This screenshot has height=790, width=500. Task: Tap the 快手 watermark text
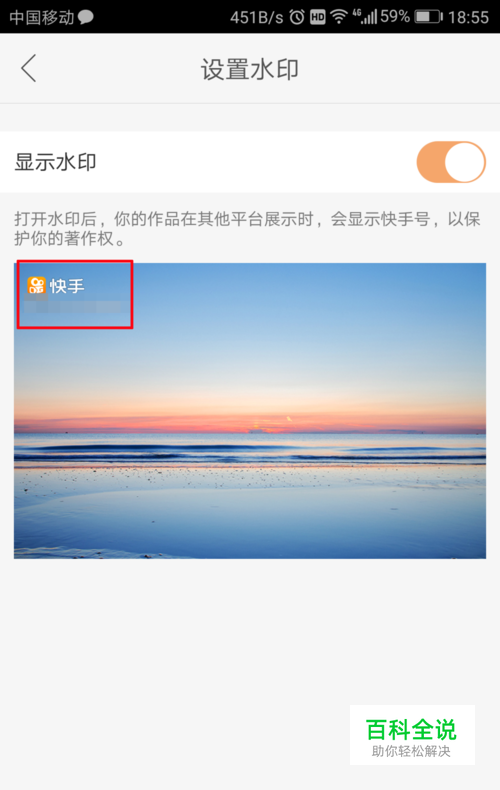coord(67,286)
